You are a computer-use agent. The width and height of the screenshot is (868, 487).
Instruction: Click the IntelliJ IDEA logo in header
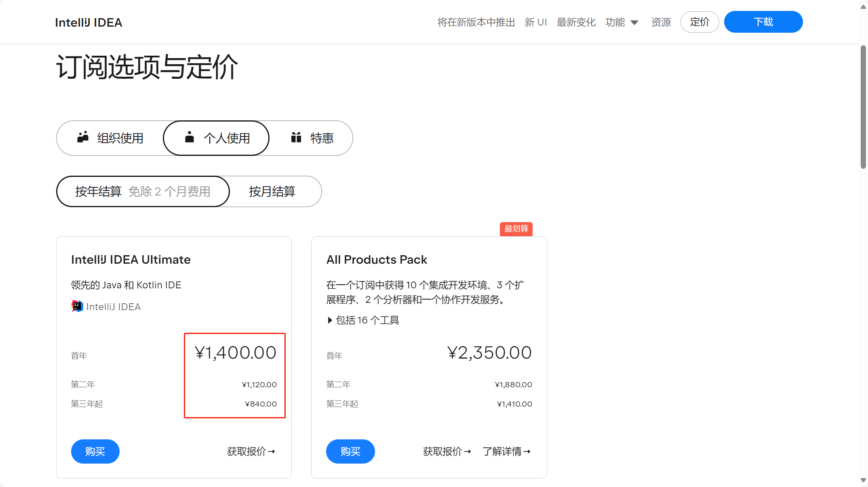click(88, 23)
